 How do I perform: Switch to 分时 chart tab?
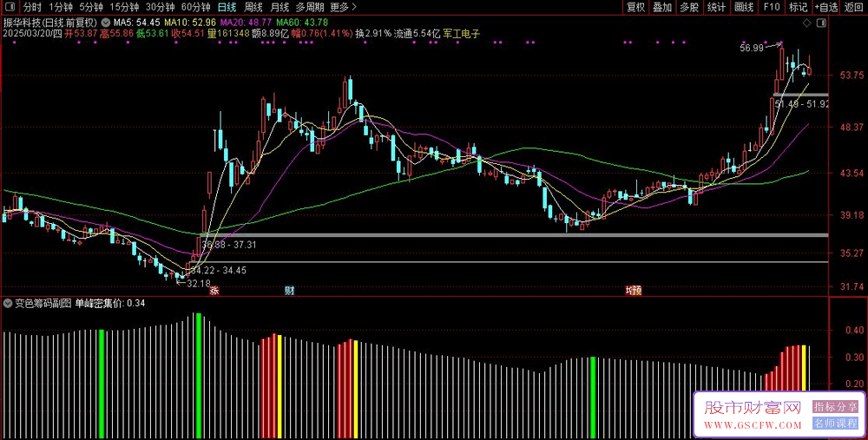tap(32, 7)
